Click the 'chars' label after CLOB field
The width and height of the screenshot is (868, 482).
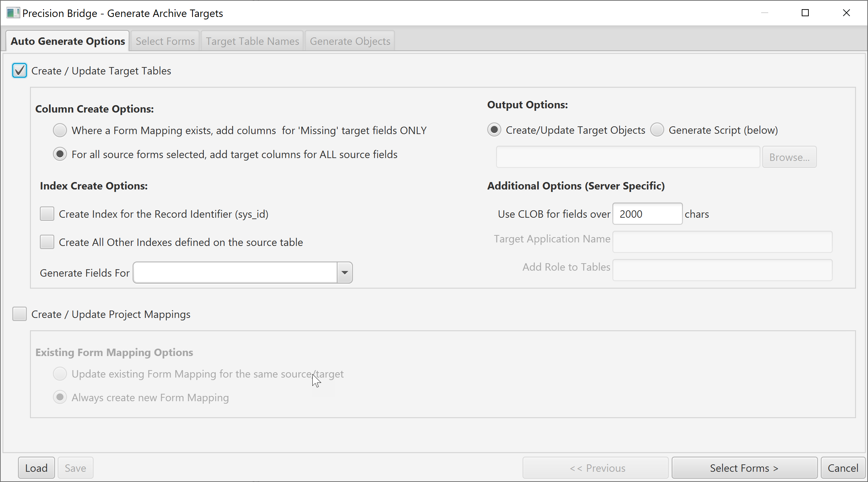pos(697,214)
